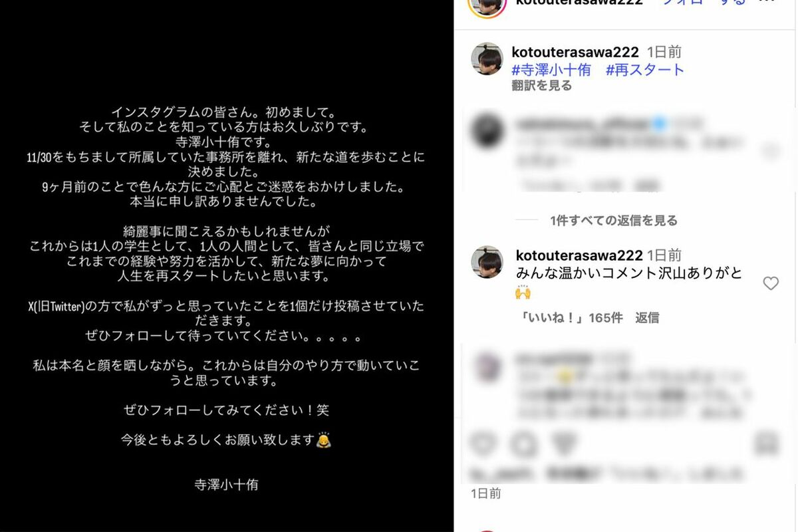View the blurred verified commenter's profile picture
The width and height of the screenshot is (798, 532).
tap(487, 131)
